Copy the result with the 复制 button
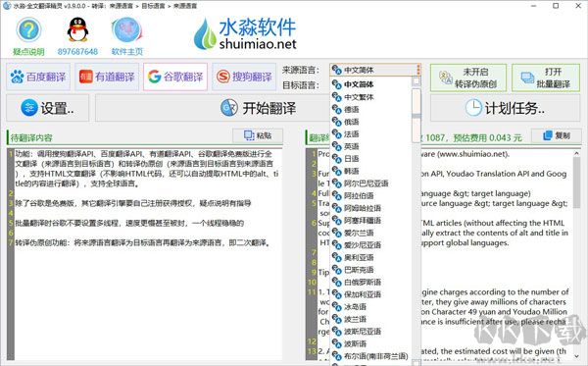The width and height of the screenshot is (588, 366). (x=557, y=135)
